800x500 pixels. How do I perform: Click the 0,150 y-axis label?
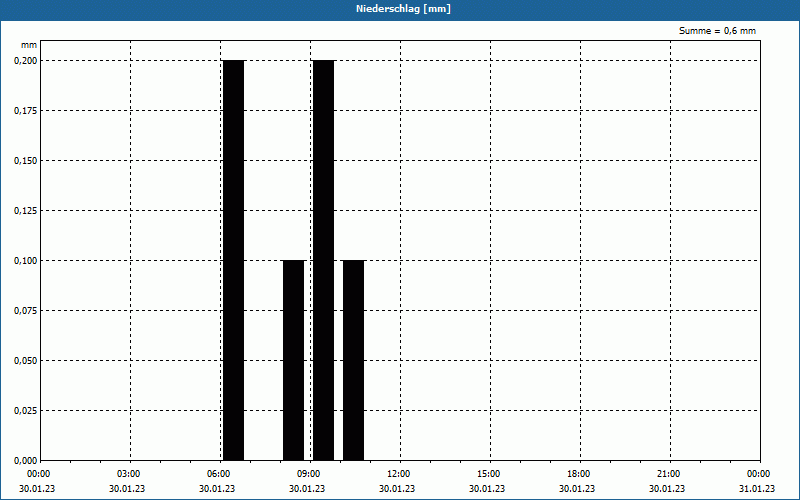[26, 161]
